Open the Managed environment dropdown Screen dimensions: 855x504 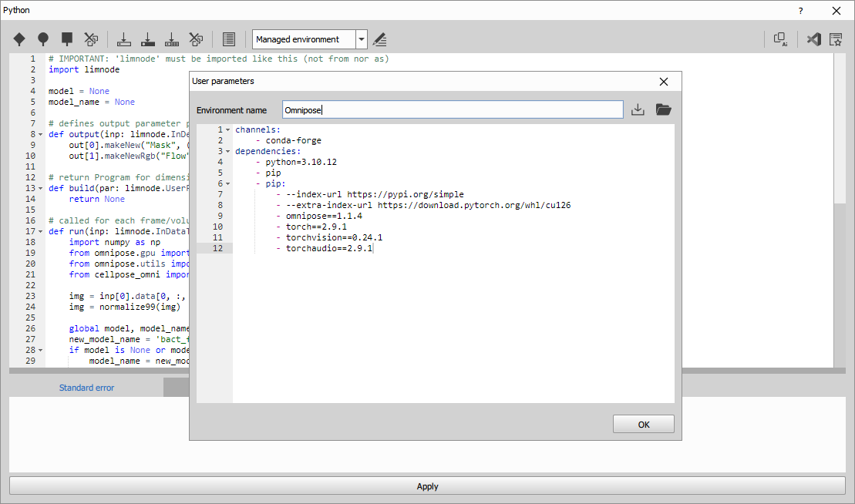(361, 39)
